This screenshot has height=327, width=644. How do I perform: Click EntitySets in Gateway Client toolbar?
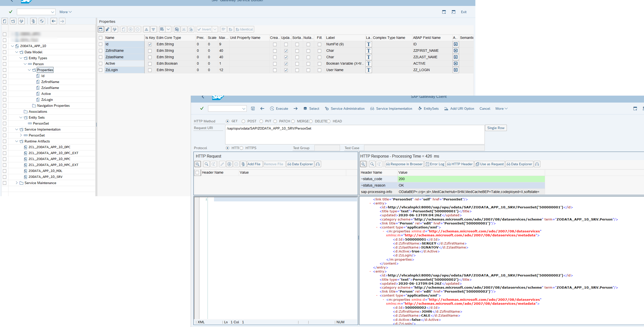(428, 109)
